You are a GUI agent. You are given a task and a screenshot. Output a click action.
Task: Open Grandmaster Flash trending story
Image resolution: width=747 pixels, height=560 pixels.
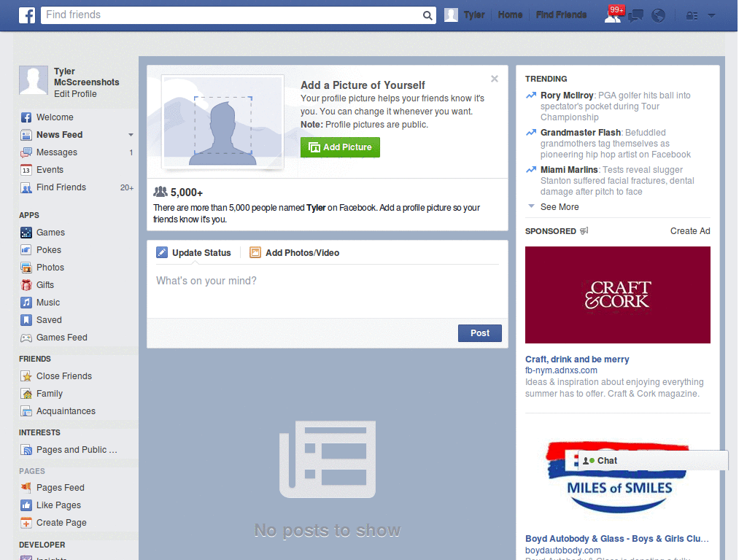580,133
